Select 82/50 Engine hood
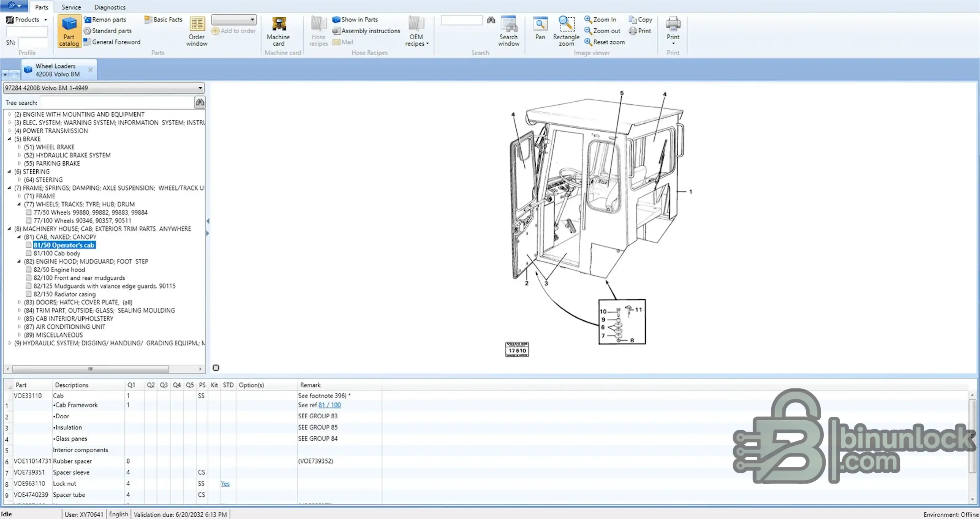This screenshot has width=980, height=519. [x=59, y=270]
